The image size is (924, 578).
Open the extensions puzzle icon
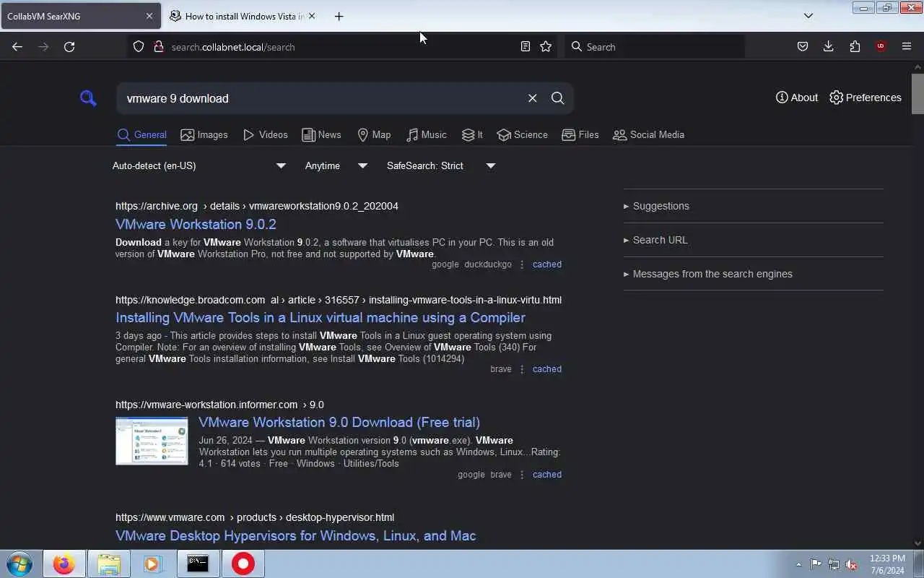[855, 46]
